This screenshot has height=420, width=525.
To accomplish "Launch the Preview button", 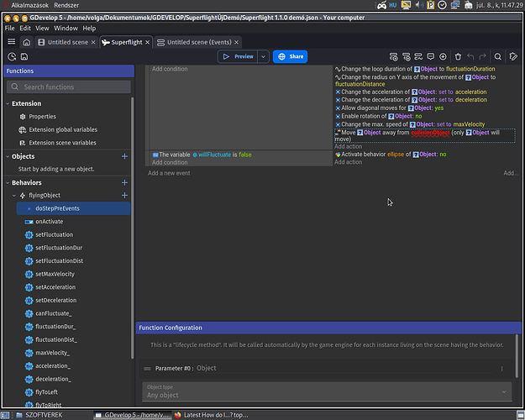I will (x=238, y=56).
